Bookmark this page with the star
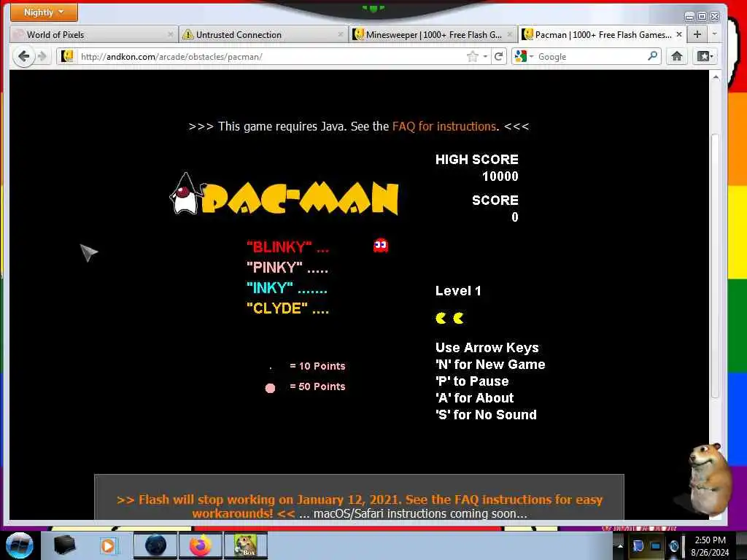This screenshot has width=747, height=560. [472, 57]
